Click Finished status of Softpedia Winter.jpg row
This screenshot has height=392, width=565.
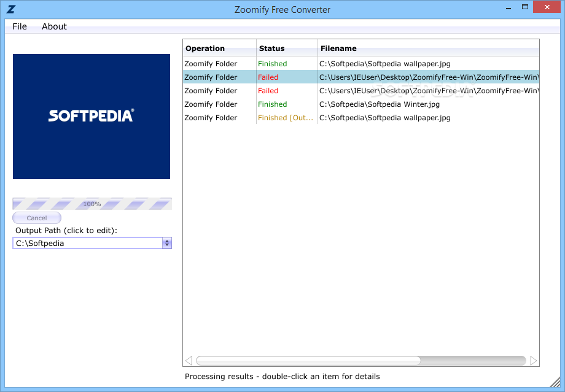tap(273, 104)
